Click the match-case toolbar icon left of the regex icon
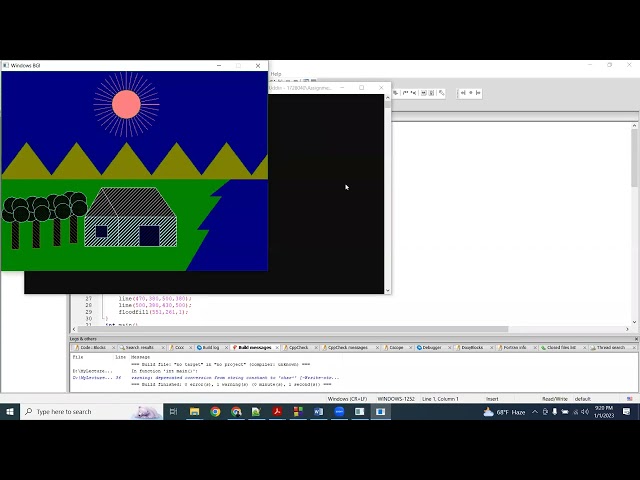This screenshot has height=480, width=640. (x=406, y=93)
